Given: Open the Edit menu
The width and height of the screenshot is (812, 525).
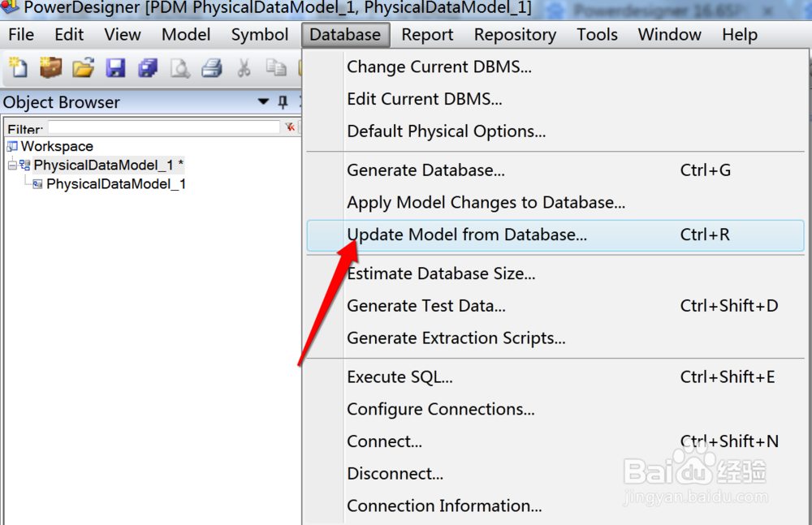Looking at the screenshot, I should pos(69,35).
